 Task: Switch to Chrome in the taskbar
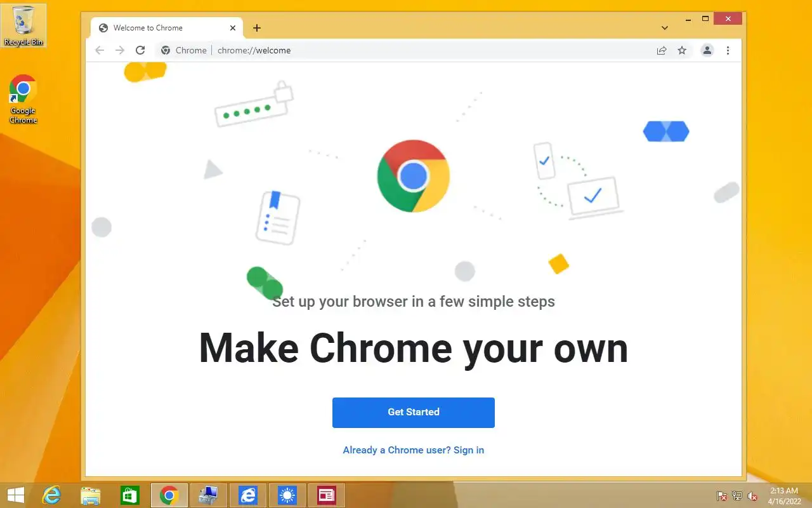click(169, 495)
